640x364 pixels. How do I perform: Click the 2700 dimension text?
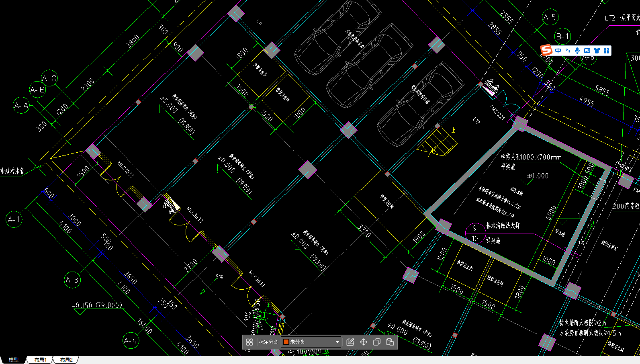coord(191,265)
